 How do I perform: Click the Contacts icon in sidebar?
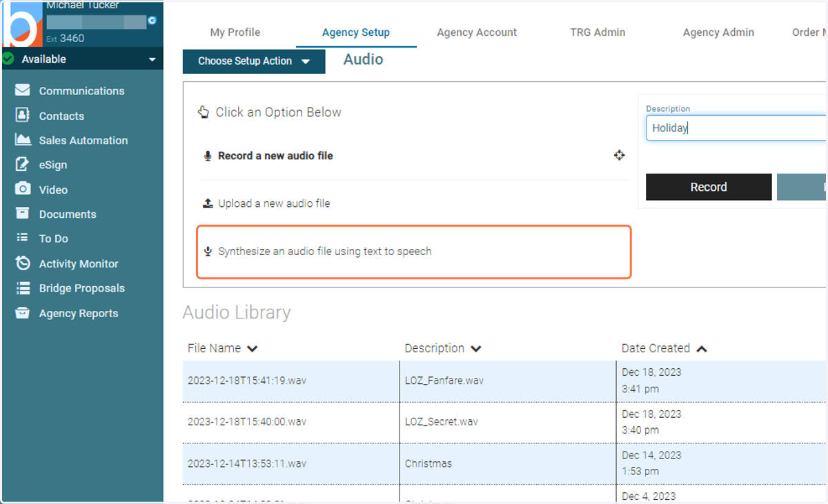[23, 115]
